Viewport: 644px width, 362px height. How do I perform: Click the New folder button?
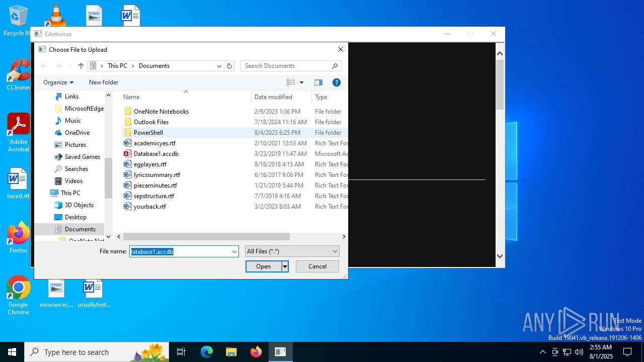tap(104, 82)
